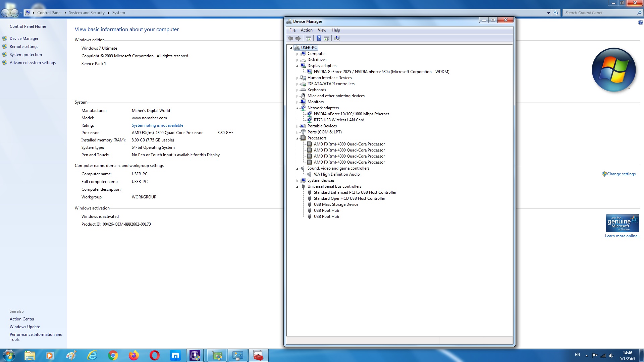The height and width of the screenshot is (362, 644).
Task: Toggle the action pane toolbar button
Action: pos(327,39)
